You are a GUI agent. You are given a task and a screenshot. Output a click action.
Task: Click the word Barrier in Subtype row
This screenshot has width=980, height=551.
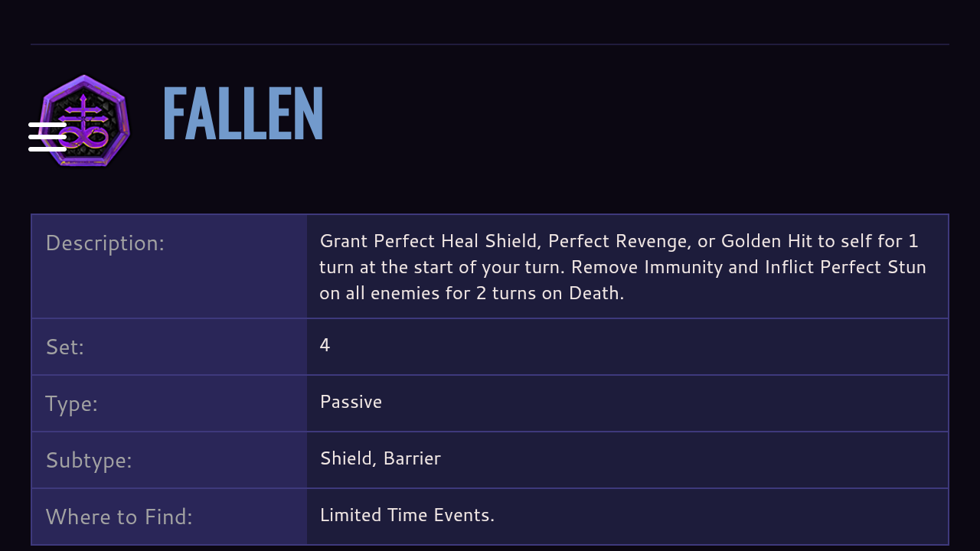(412, 458)
